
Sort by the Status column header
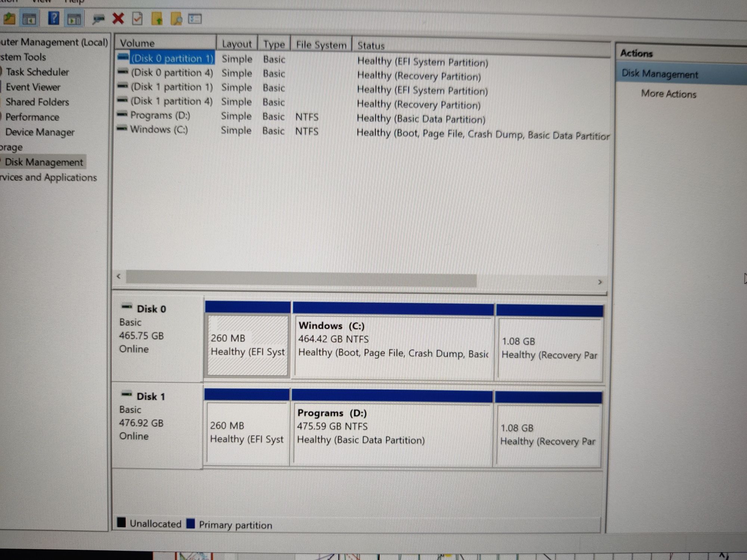click(x=481, y=47)
